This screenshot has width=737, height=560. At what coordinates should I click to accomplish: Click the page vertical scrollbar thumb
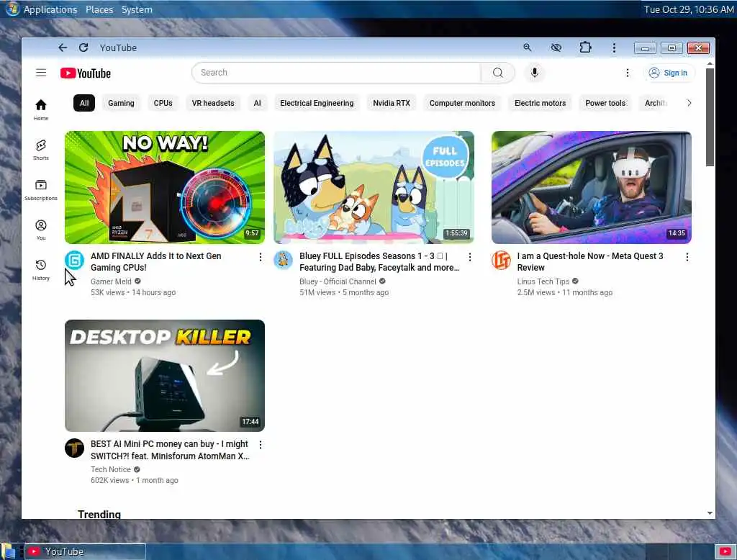point(710,117)
